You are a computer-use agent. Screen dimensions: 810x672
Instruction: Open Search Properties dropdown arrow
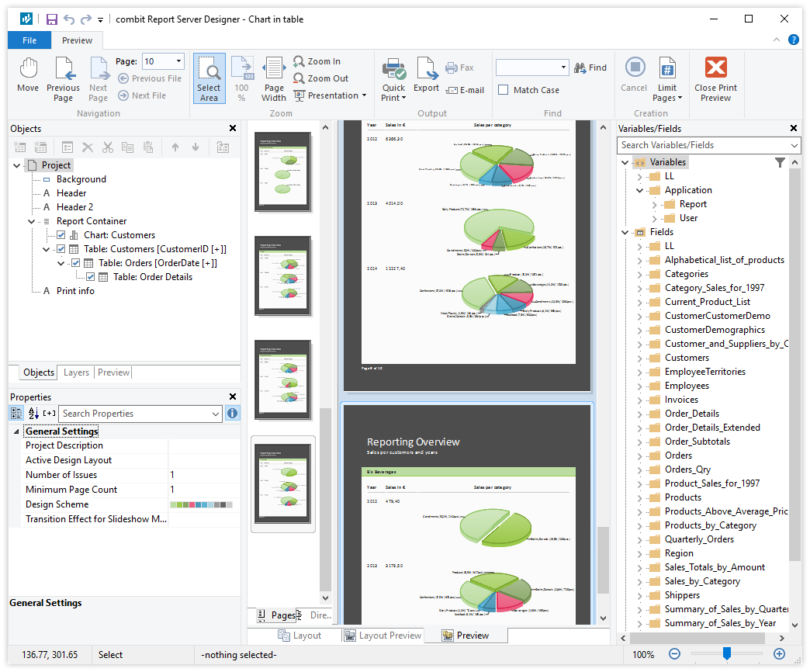(216, 414)
